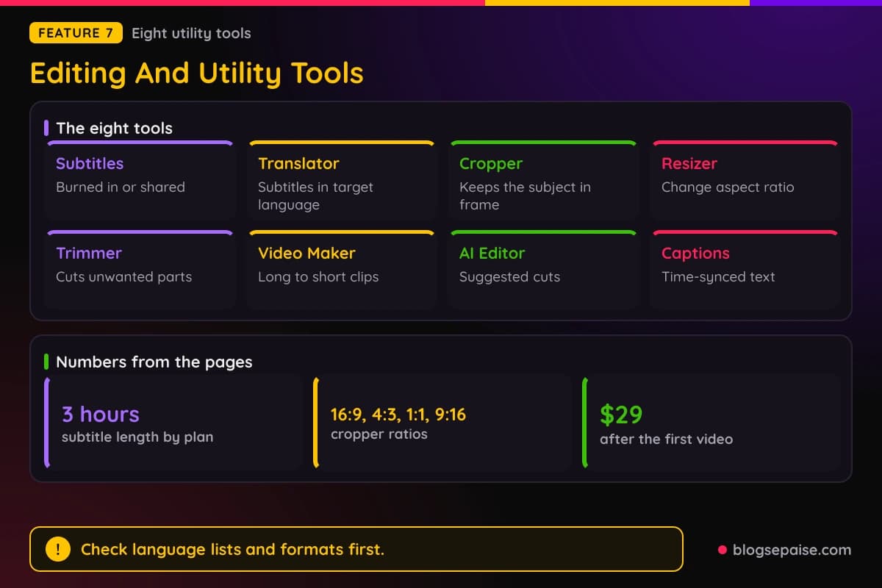The width and height of the screenshot is (882, 588).
Task: Click the "3 hours" value
Action: [101, 414]
